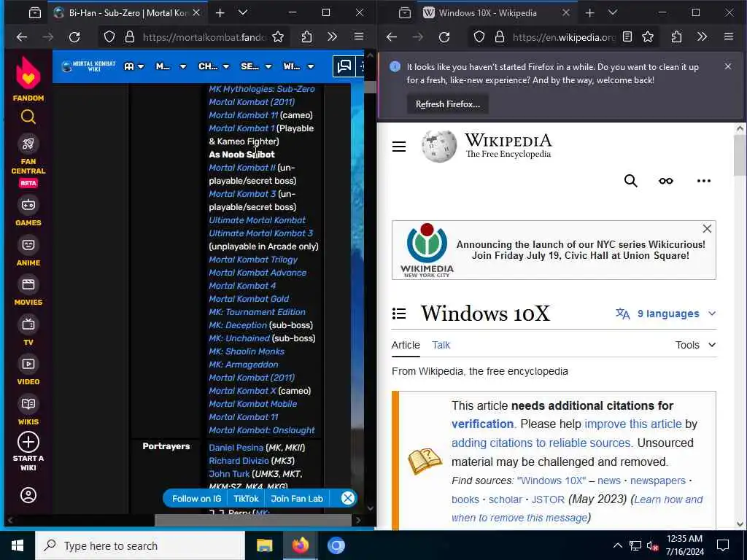Screen dimensions: 747x560
Task: Open application menu in left Firefox window
Action: tap(359, 36)
